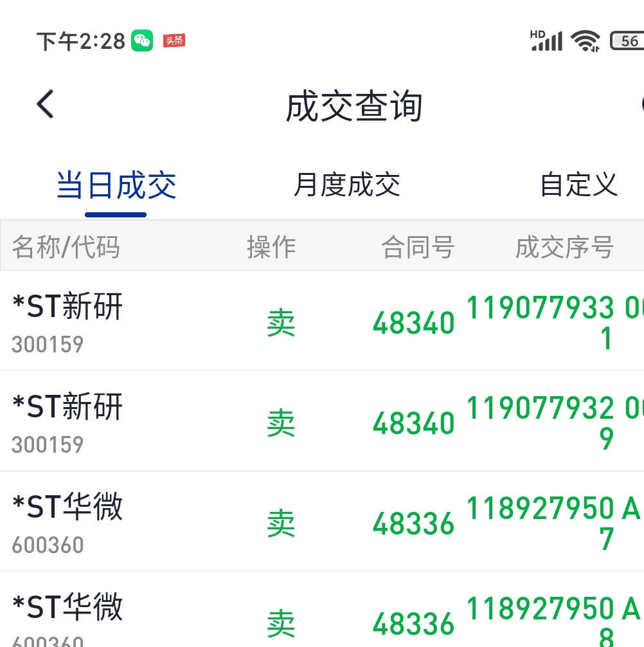Tap the 操作 column header

271,247
